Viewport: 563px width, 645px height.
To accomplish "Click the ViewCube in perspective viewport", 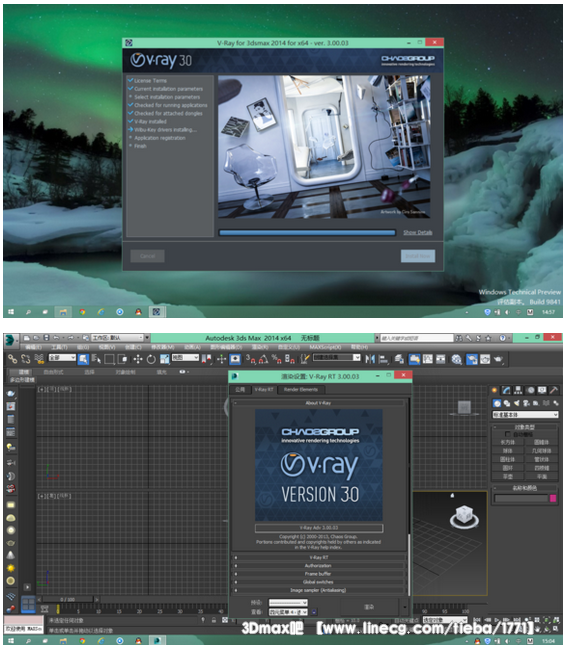I will (x=464, y=517).
